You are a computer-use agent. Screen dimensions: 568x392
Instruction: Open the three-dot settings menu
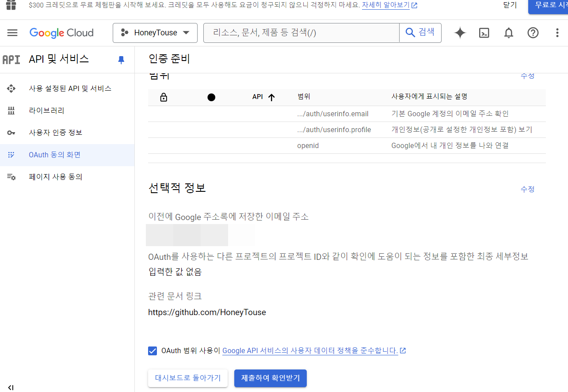[x=557, y=33]
